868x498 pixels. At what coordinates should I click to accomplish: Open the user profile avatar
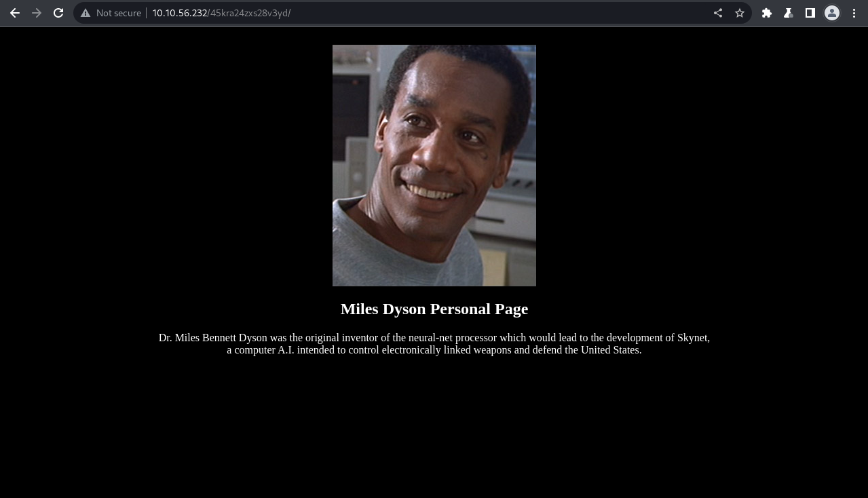832,13
